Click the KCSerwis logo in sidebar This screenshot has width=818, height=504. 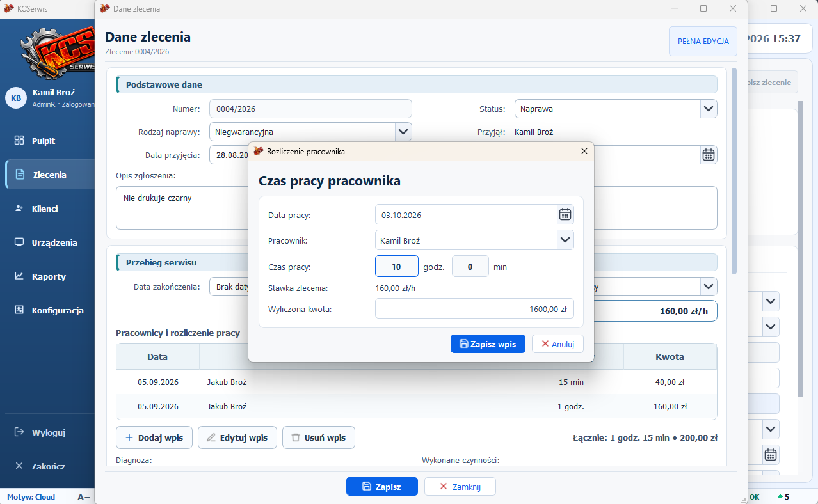point(58,52)
